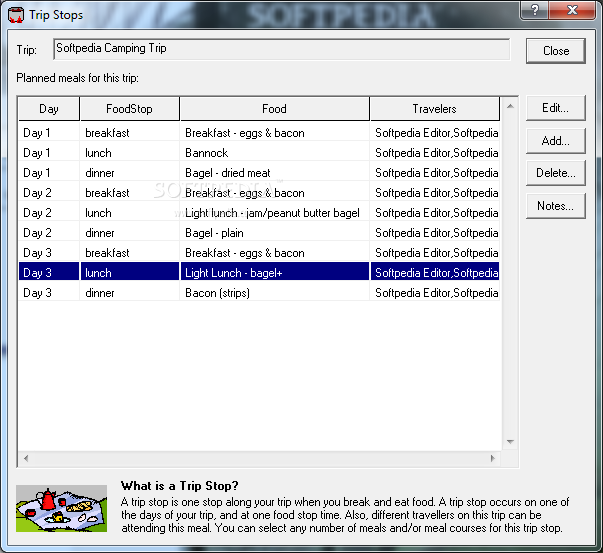This screenshot has height=553, width=603.
Task: Click the Add... button
Action: (556, 141)
